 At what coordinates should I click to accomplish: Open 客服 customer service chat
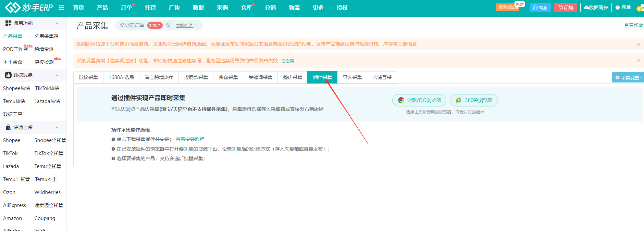pos(540,8)
